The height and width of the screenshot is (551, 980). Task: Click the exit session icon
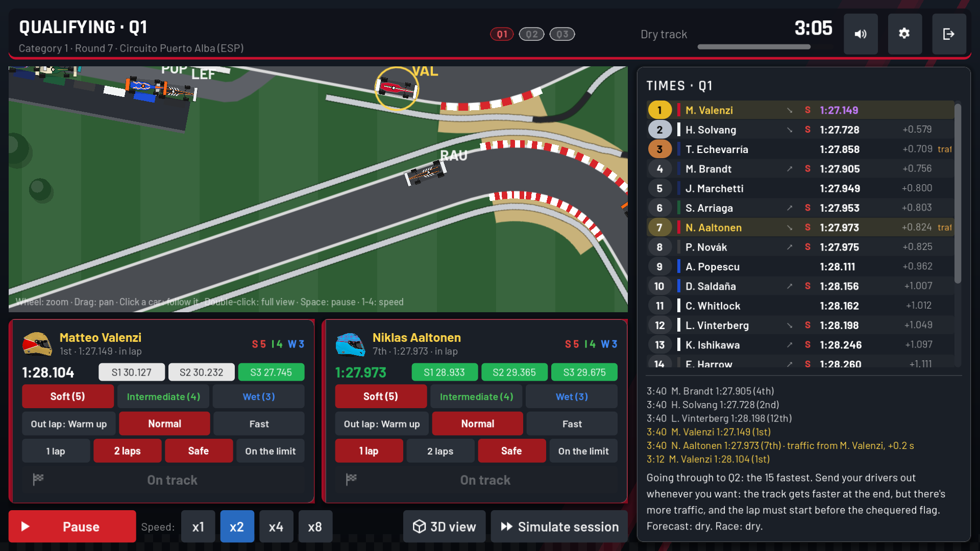[949, 34]
